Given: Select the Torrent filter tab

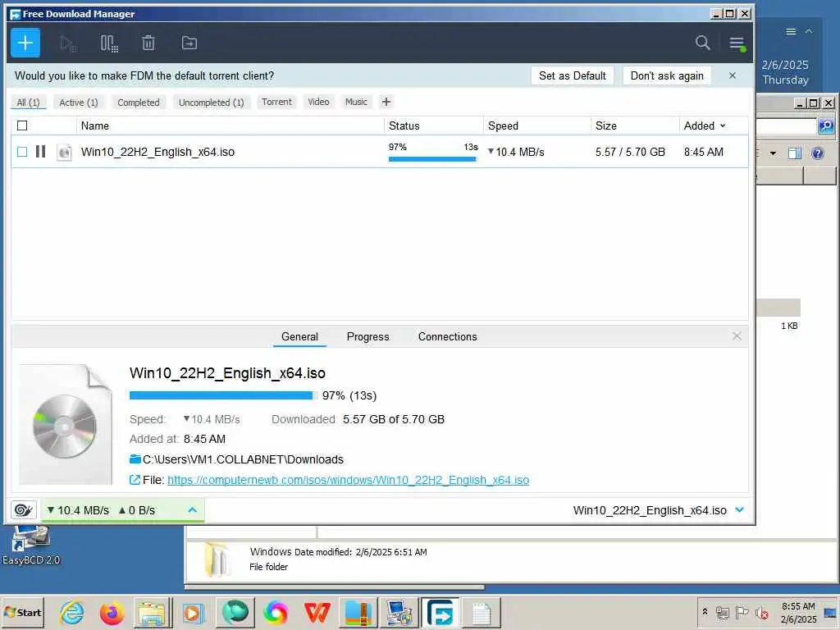Looking at the screenshot, I should coord(277,102).
